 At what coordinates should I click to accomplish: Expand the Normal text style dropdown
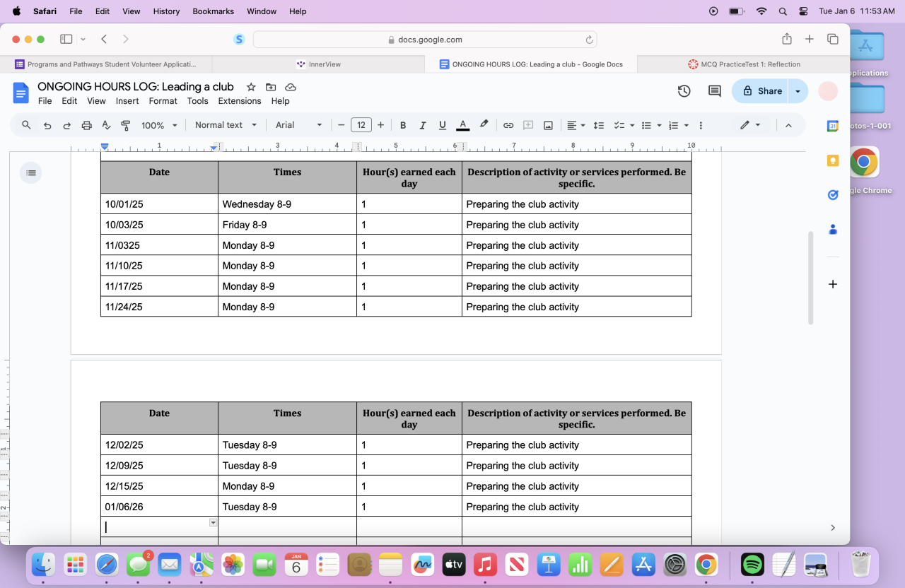click(225, 125)
